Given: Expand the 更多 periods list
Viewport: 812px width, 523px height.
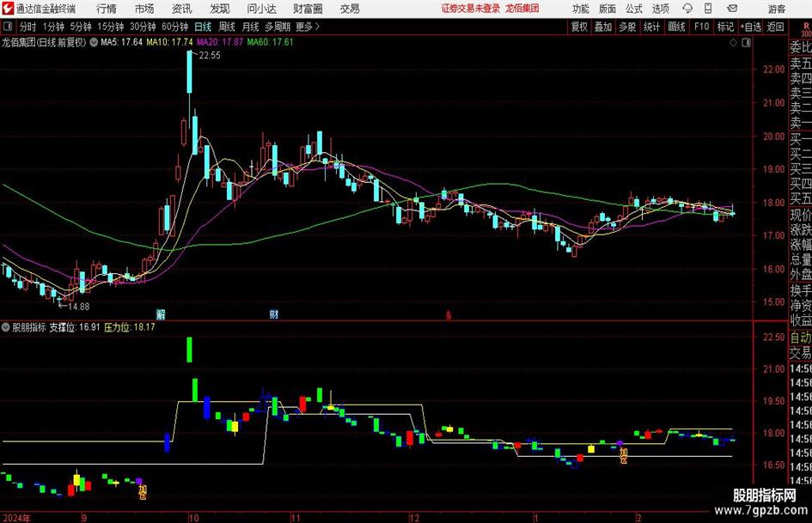Looking at the screenshot, I should (x=308, y=27).
